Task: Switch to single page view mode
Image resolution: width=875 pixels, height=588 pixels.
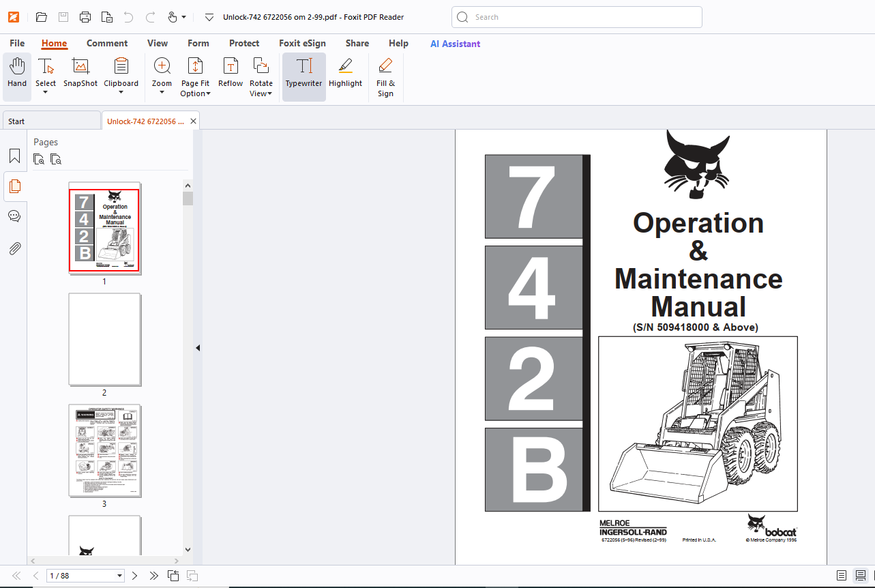Action: 842,576
